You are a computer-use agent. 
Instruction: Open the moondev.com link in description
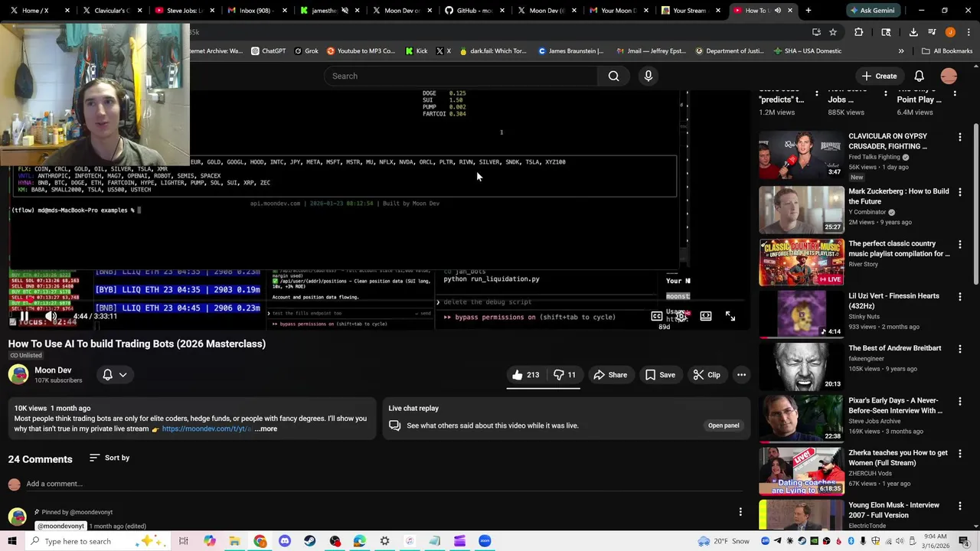click(207, 429)
